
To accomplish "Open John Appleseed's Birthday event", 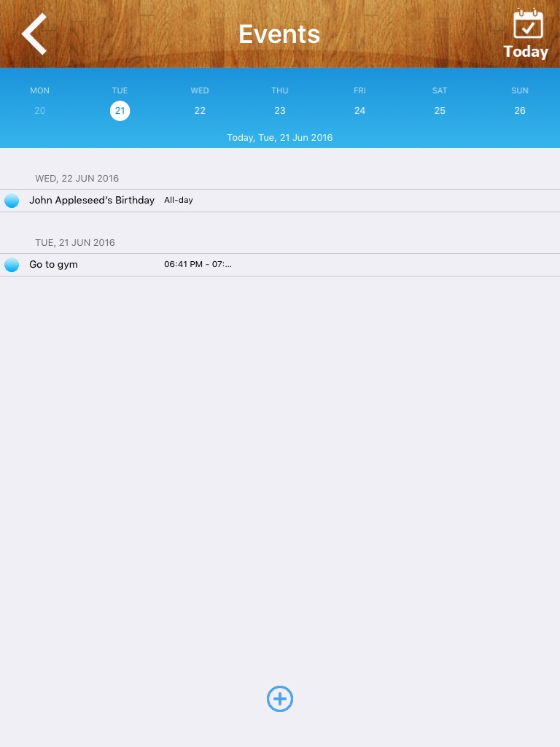I will (280, 201).
